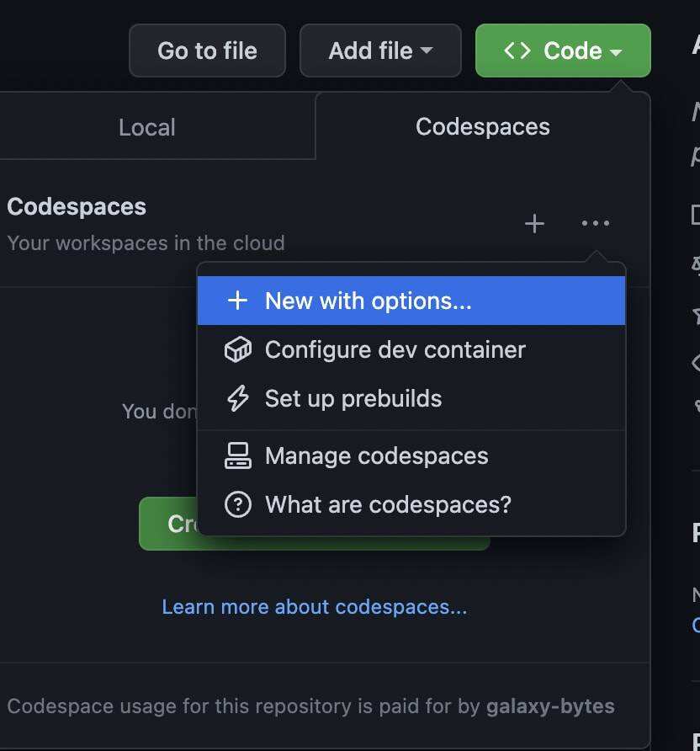The height and width of the screenshot is (751, 700).
Task: Click the question mark circle icon
Action: click(x=238, y=504)
